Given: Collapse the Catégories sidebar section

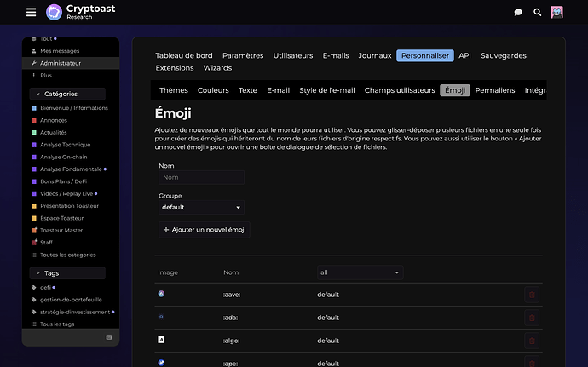Looking at the screenshot, I should [x=67, y=94].
